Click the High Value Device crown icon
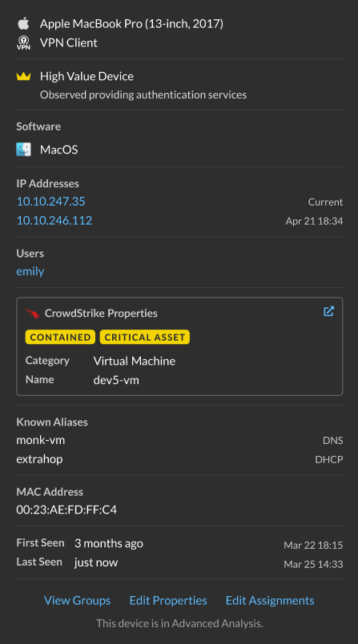Screen dimensions: 358x644 click(23, 76)
